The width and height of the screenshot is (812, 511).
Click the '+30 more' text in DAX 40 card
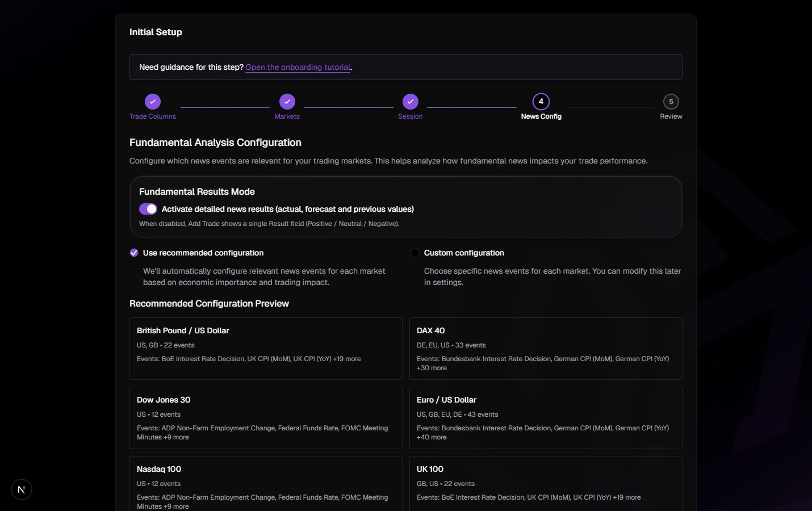(x=432, y=368)
